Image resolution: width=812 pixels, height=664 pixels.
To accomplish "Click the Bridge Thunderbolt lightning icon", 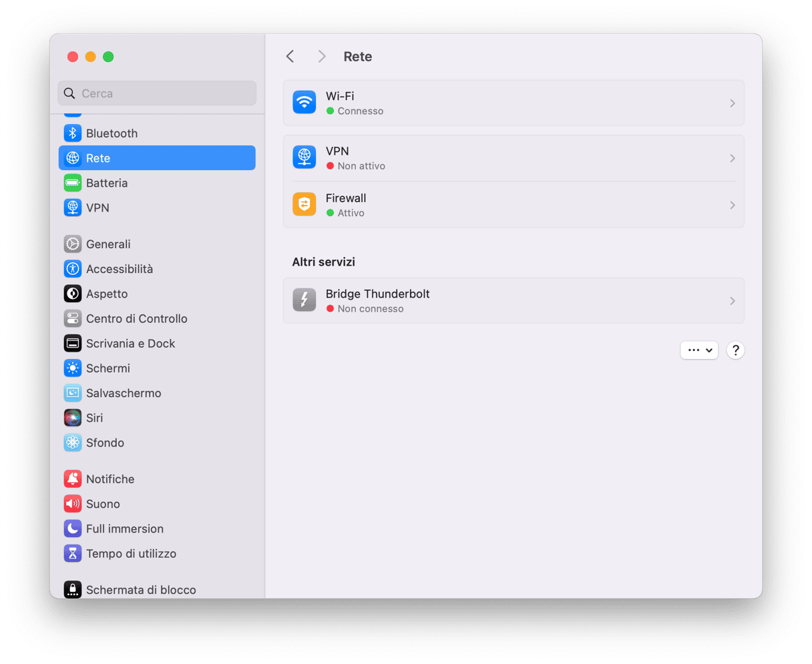I will coord(304,300).
